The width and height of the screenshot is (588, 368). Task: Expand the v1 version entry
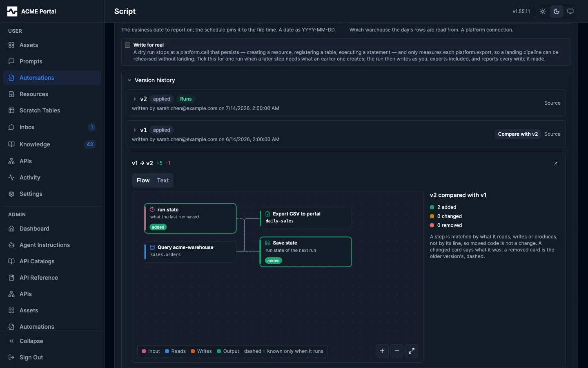(135, 130)
